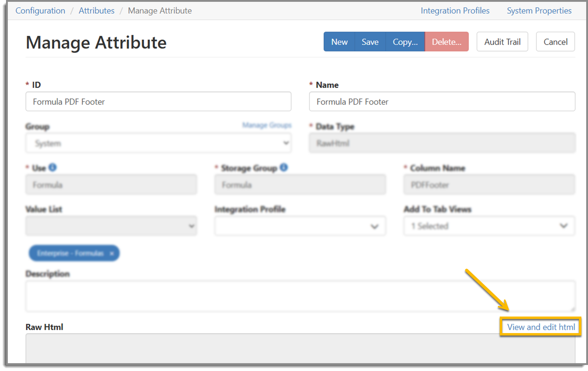Go to Configuration breadcrumb

pyautogui.click(x=40, y=11)
